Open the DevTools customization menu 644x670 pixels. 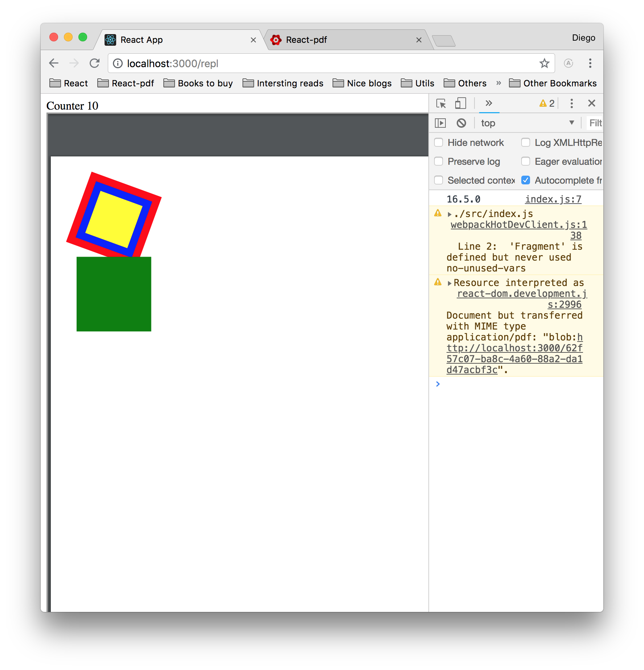(571, 103)
